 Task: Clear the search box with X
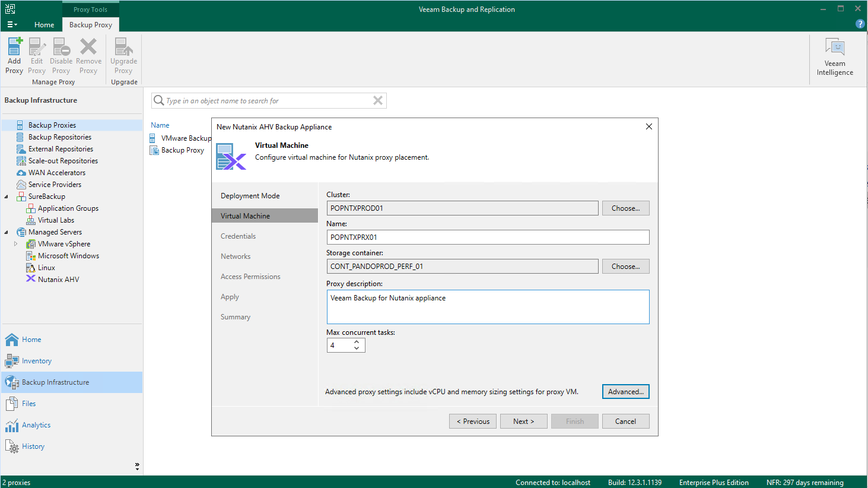tap(378, 101)
